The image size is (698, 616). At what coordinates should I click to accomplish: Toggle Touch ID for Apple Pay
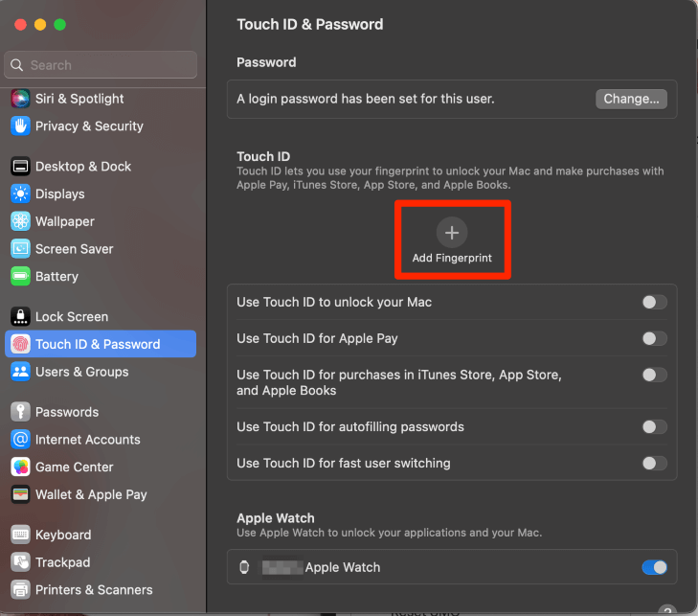[654, 338]
